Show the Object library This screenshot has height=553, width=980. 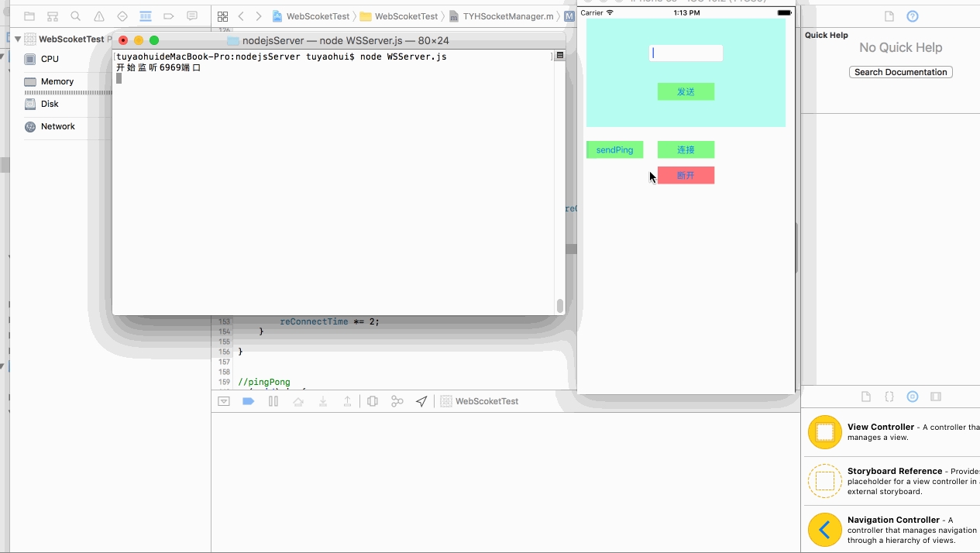point(913,397)
